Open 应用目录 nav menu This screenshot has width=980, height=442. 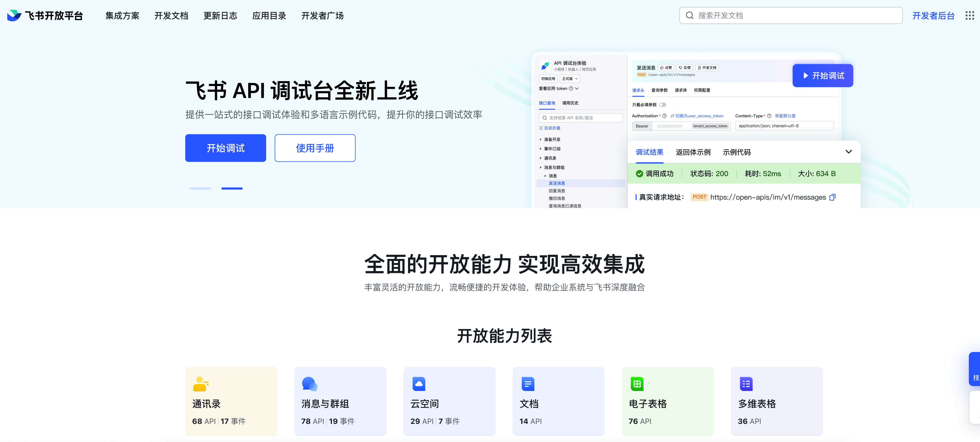(269, 16)
